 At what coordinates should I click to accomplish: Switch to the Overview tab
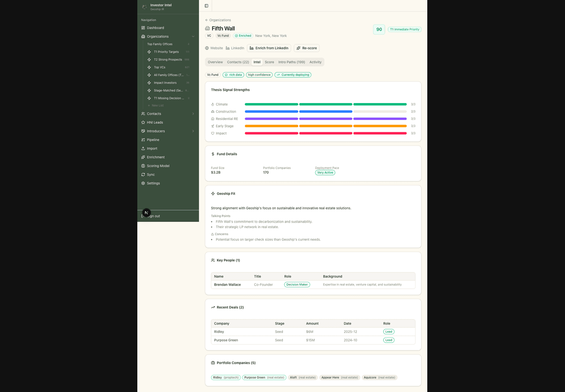click(215, 62)
